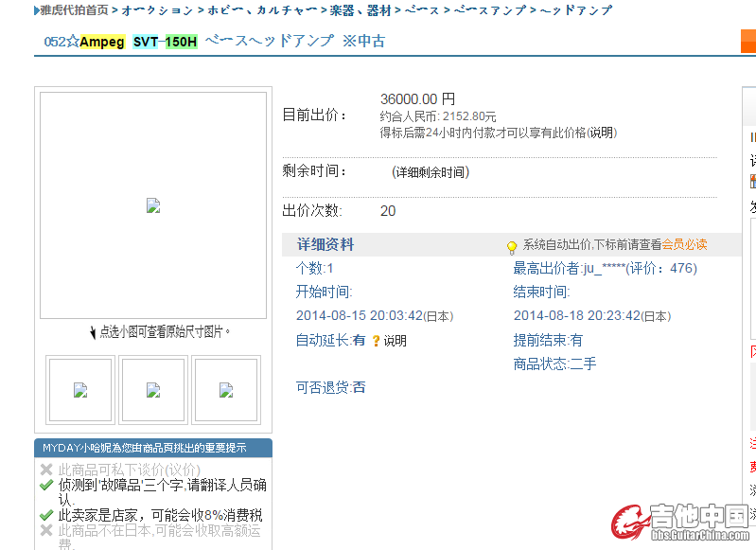Click the Ampeg SVT-150H item title
Viewport: 756px width, 550px height.
(x=214, y=42)
